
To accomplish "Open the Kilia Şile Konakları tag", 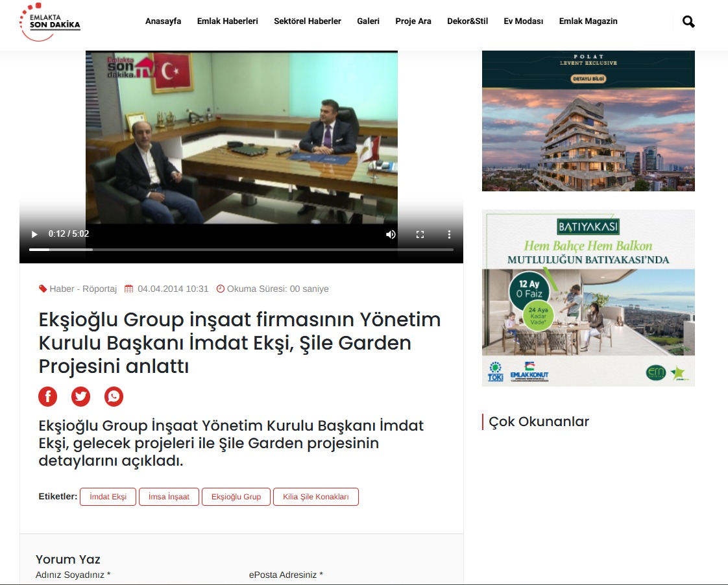I will click(316, 496).
